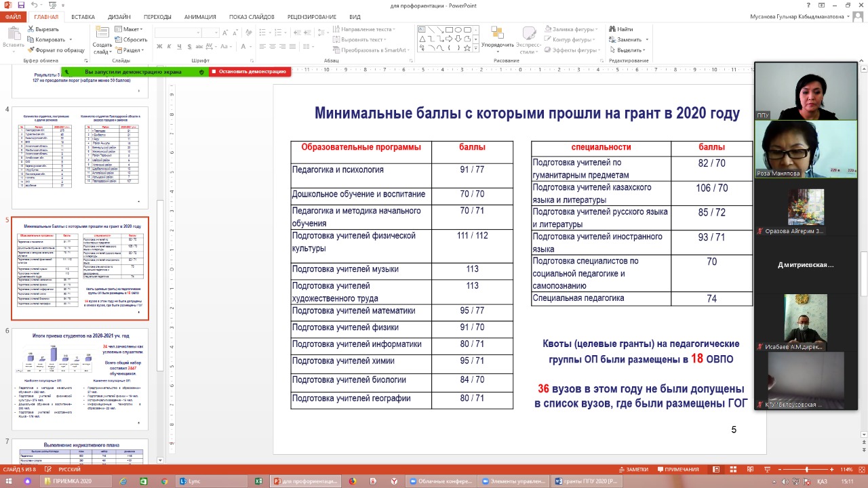Toggle text shadow (S)
Screen dimensions: 868x488
[x=189, y=46]
